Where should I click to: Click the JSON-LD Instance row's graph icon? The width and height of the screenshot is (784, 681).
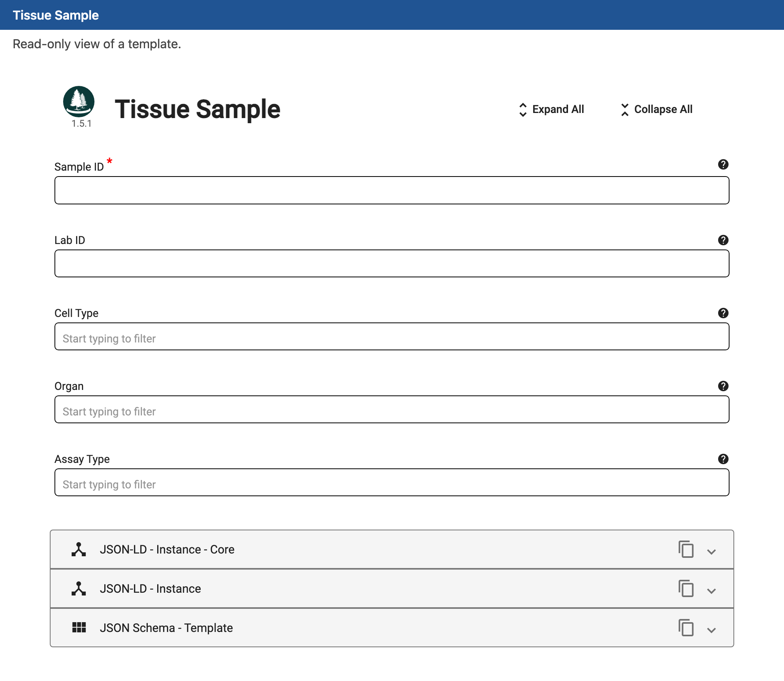click(79, 588)
